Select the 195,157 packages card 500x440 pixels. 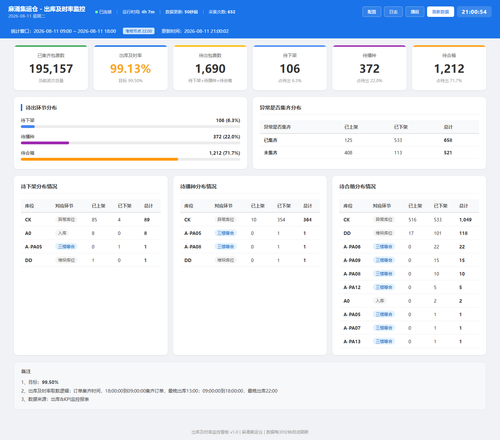[51, 68]
